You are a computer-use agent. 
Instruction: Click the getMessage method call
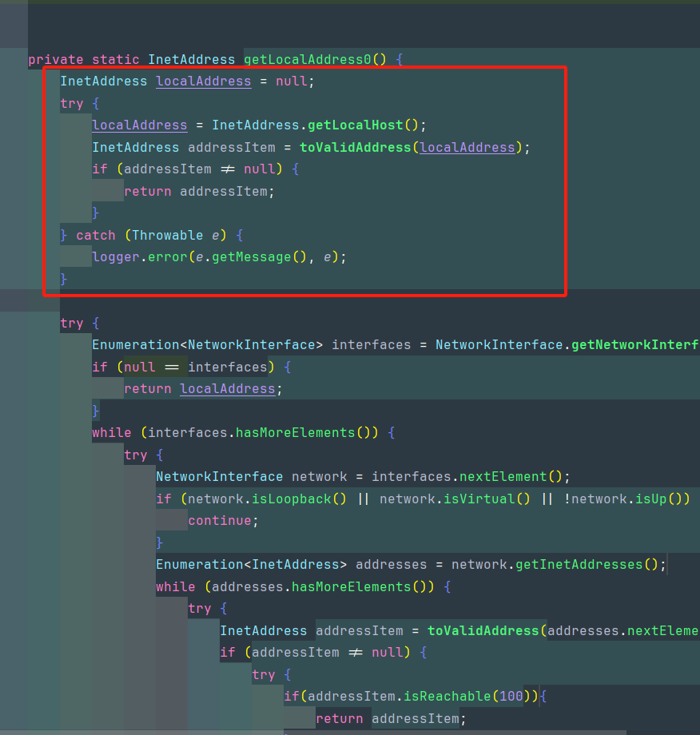tap(251, 257)
